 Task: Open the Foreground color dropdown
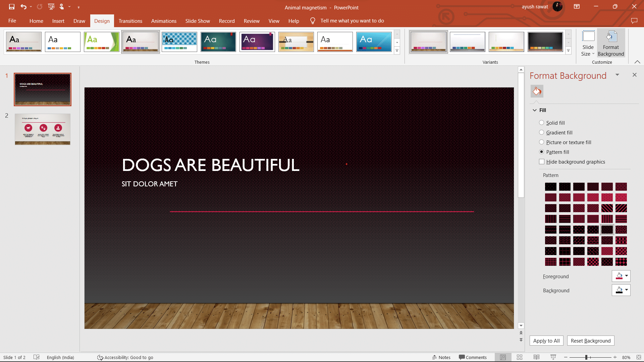(x=626, y=276)
